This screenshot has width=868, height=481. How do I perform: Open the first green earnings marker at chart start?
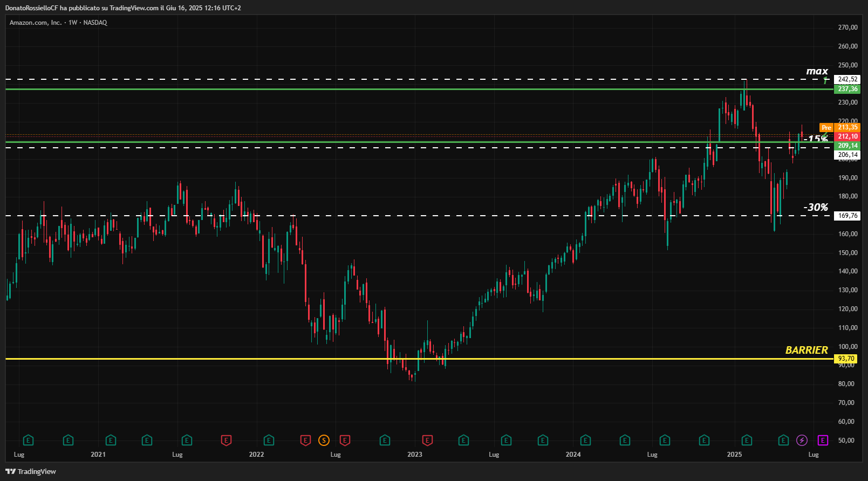coord(28,441)
